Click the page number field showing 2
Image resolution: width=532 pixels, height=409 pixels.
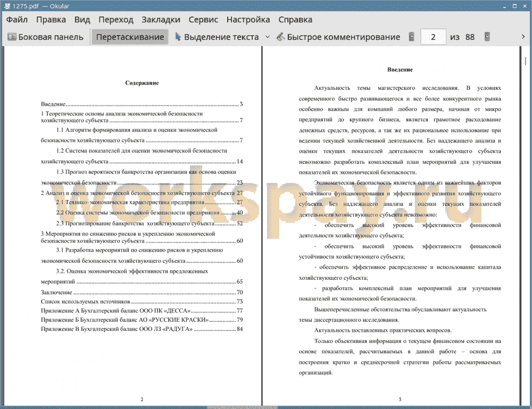433,37
